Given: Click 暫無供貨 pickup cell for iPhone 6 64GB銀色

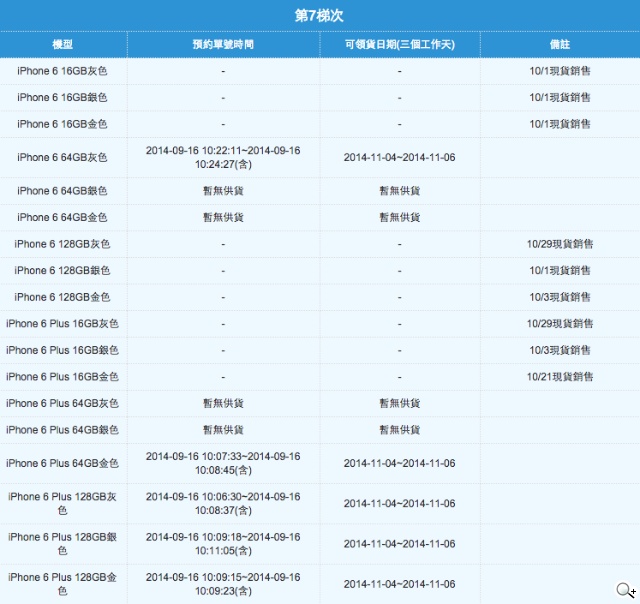Looking at the screenshot, I should (x=400, y=191).
